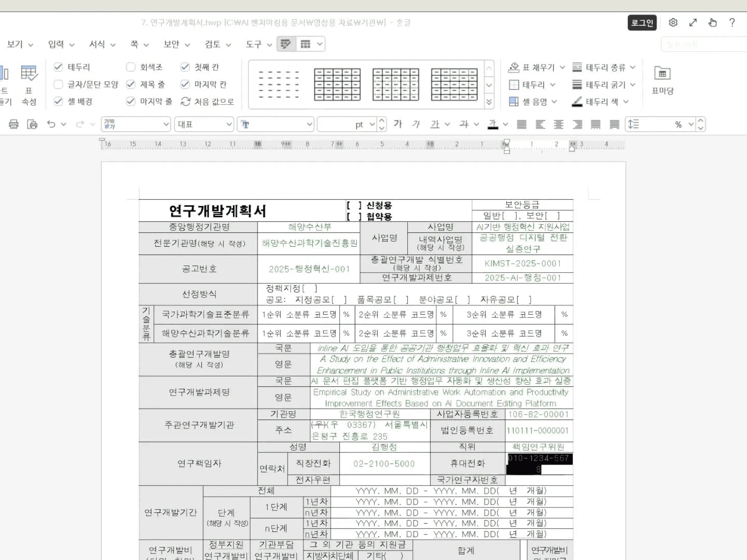Viewport: 747px width, 560px height.
Task: Open the font family dropdown
Action: [275, 124]
